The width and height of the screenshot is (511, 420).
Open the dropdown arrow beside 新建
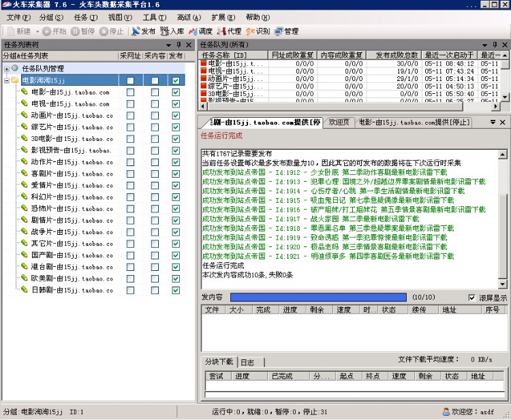[x=37, y=31]
